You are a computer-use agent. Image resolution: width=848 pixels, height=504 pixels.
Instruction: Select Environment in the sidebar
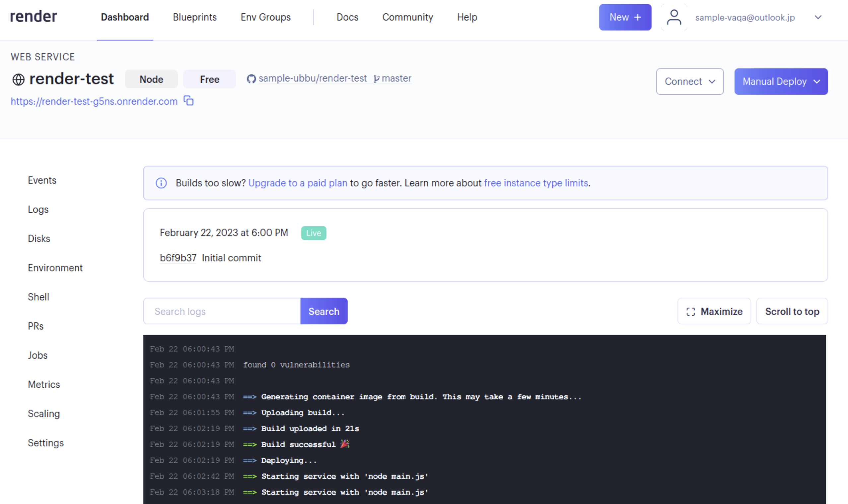pyautogui.click(x=55, y=268)
